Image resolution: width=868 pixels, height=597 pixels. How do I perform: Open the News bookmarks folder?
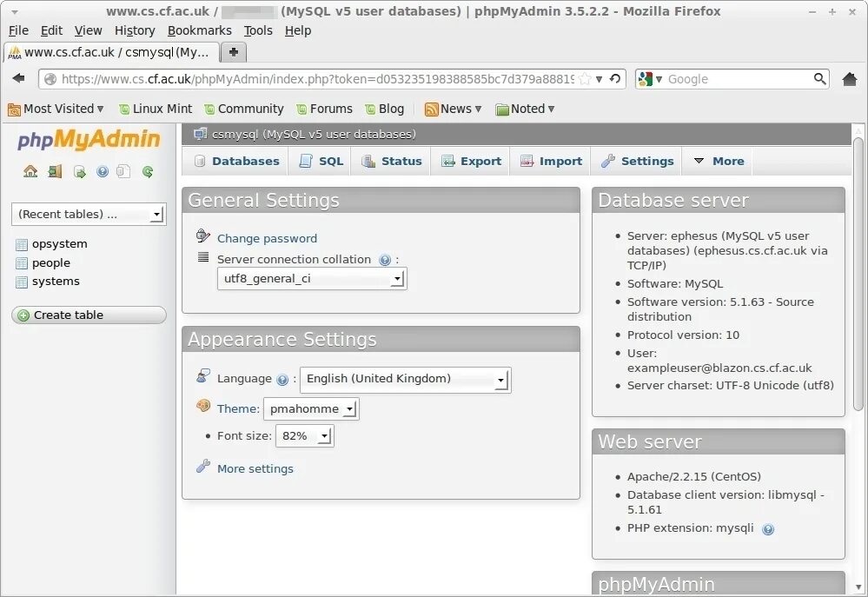(453, 109)
